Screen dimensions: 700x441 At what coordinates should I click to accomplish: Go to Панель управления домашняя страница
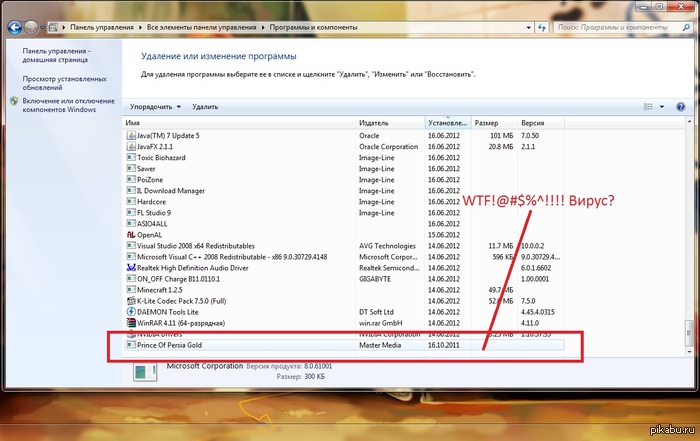pyautogui.click(x=56, y=55)
